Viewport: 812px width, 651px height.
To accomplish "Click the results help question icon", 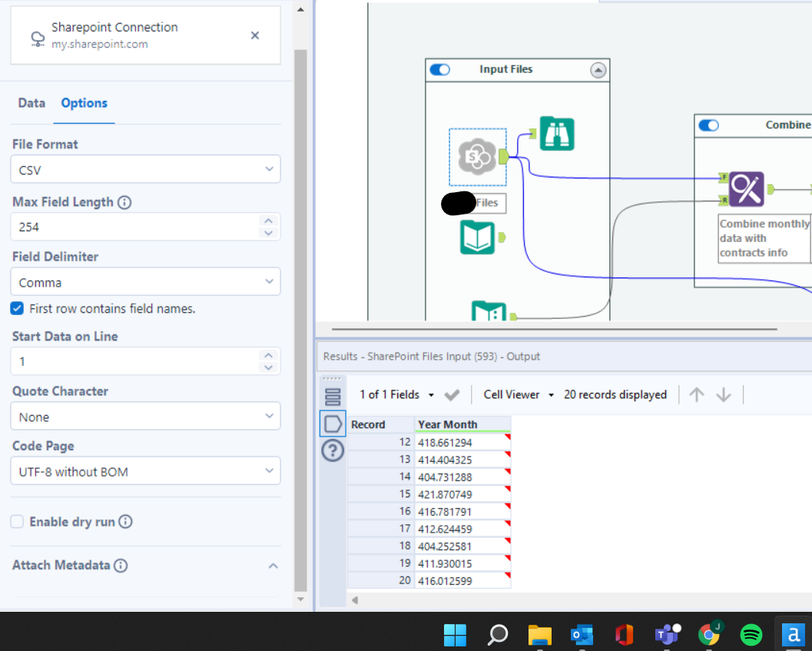I will [333, 450].
